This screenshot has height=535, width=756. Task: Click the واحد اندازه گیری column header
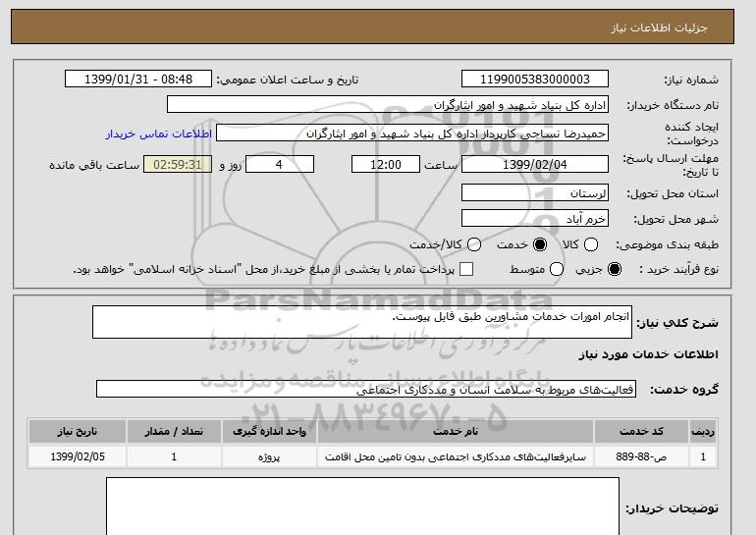click(x=269, y=431)
